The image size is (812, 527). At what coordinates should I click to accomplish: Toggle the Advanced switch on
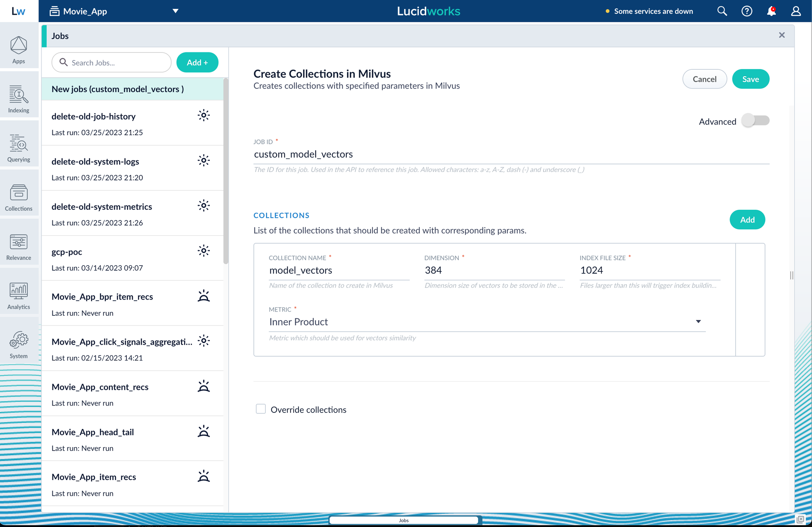click(755, 121)
